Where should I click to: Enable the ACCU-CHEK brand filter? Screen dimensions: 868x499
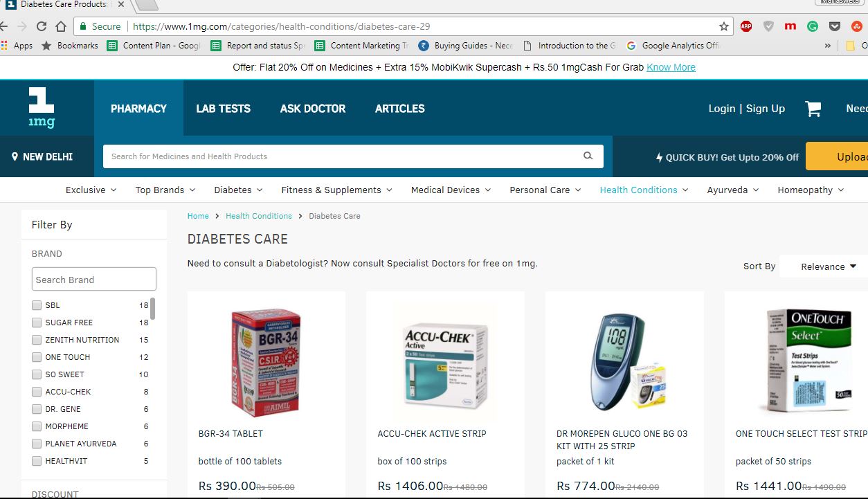(x=37, y=392)
